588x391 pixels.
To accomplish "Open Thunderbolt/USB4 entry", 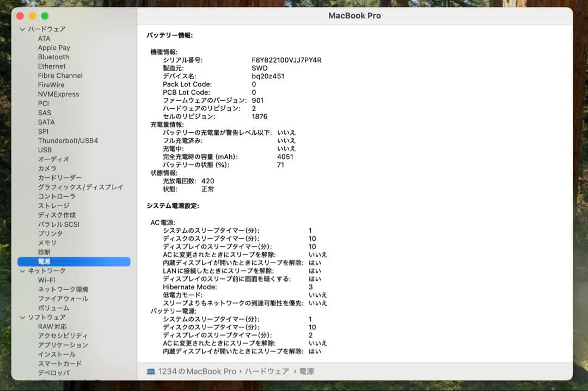I will (68, 141).
